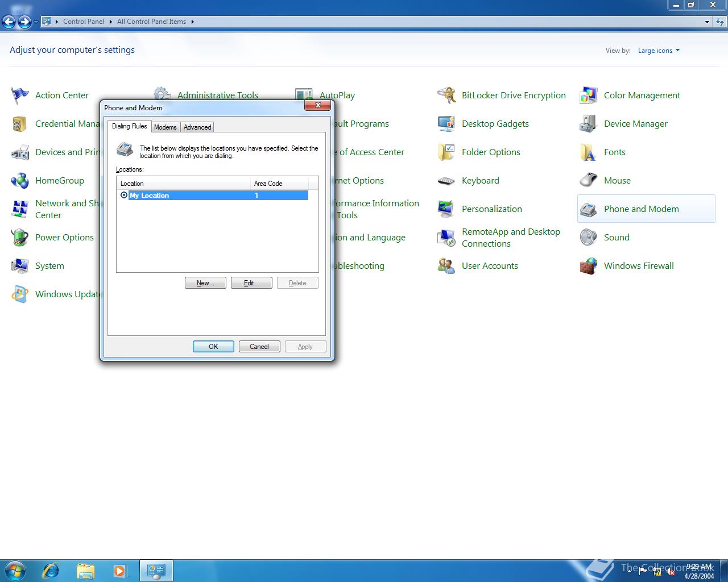Expand the address bar history dropdown arrow
This screenshot has width=728, height=582.
[707, 22]
